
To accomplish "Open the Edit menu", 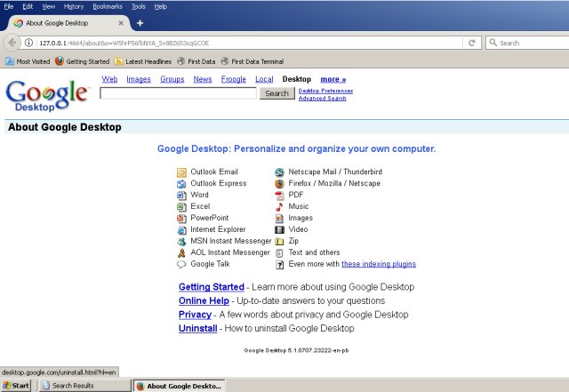I will [28, 6].
